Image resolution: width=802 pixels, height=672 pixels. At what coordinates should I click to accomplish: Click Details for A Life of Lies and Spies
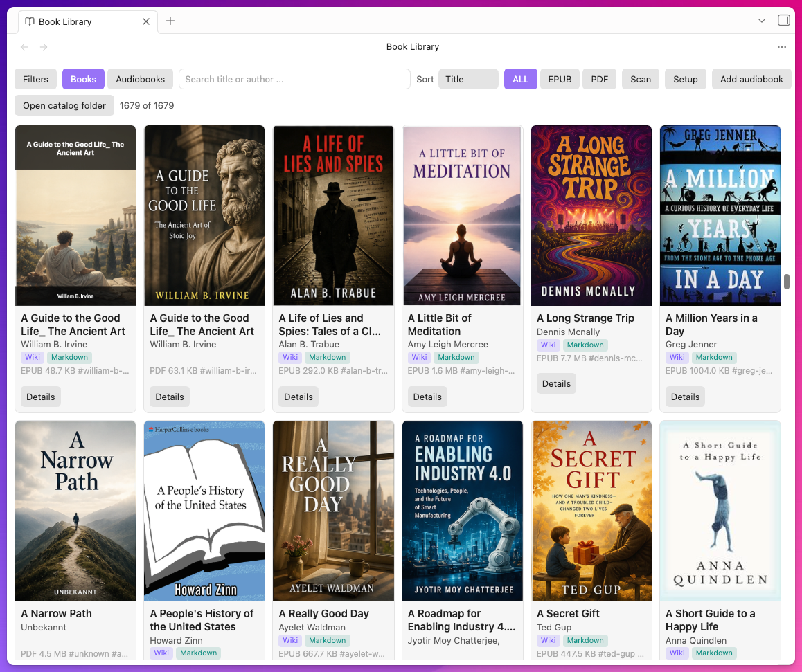298,397
